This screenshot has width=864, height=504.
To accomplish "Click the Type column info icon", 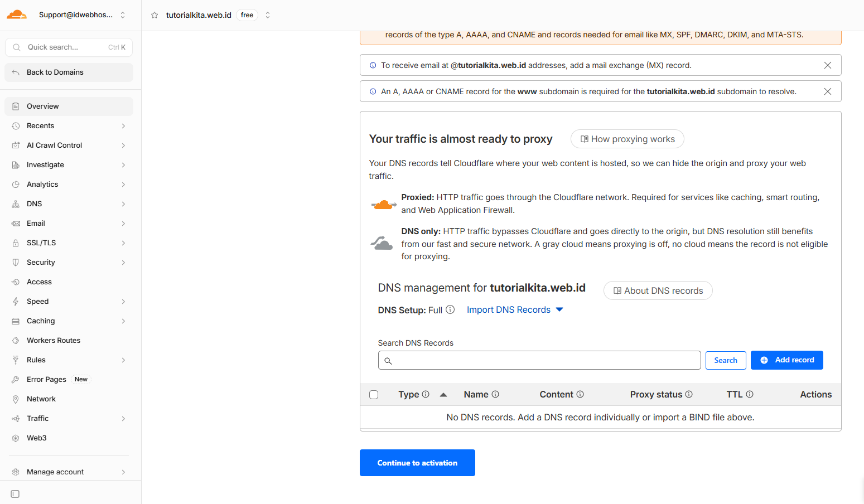I will pos(426,394).
